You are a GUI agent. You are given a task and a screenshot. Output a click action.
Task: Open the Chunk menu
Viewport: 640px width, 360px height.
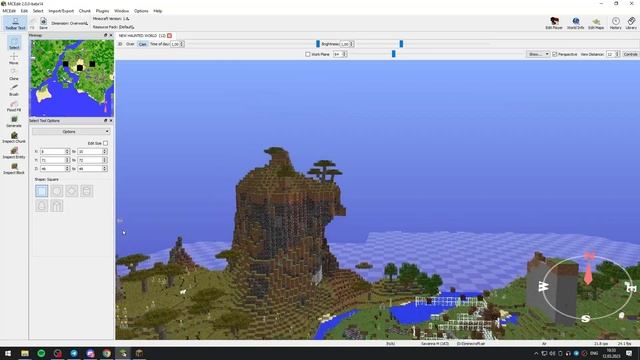pyautogui.click(x=84, y=11)
